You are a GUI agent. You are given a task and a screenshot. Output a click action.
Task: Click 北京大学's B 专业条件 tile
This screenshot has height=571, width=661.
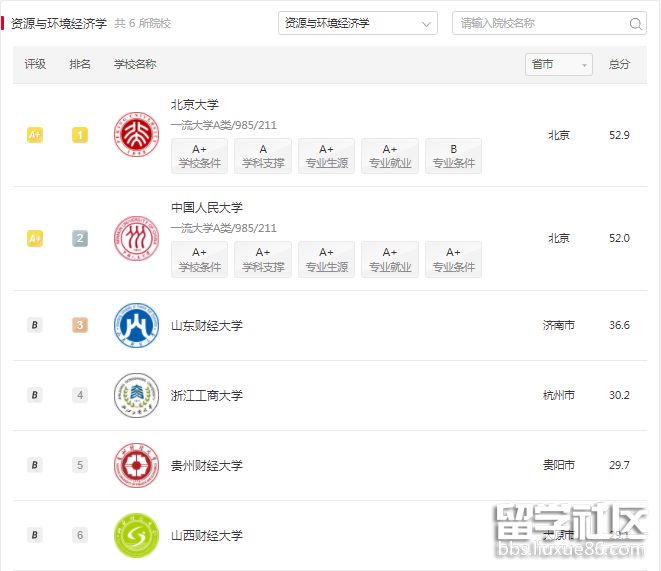coord(454,156)
